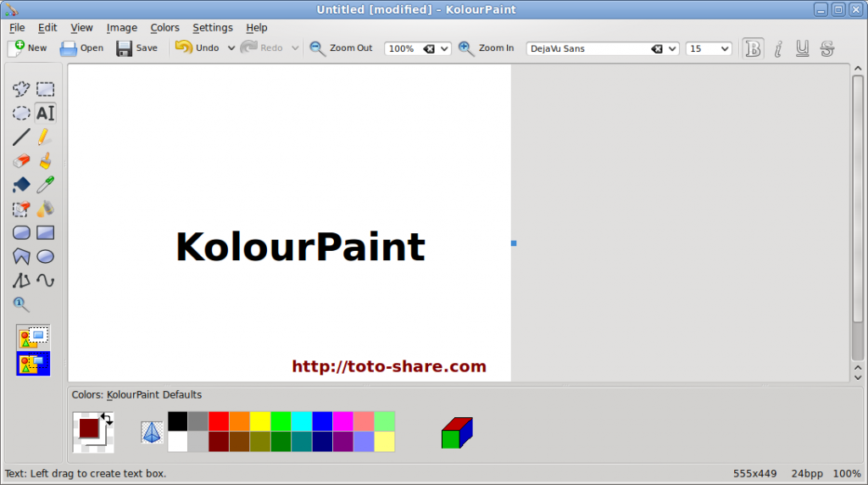The height and width of the screenshot is (485, 868).
Task: Select the Eraser tool
Action: click(x=21, y=161)
